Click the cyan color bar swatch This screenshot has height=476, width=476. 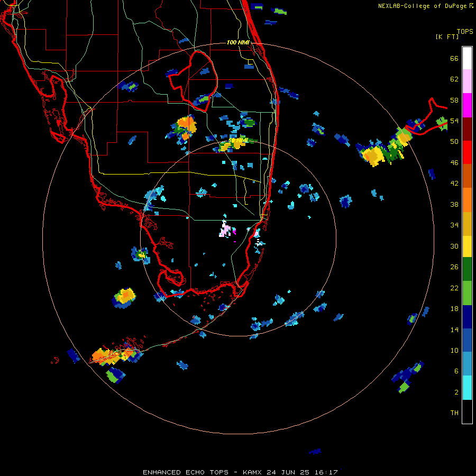(467, 388)
